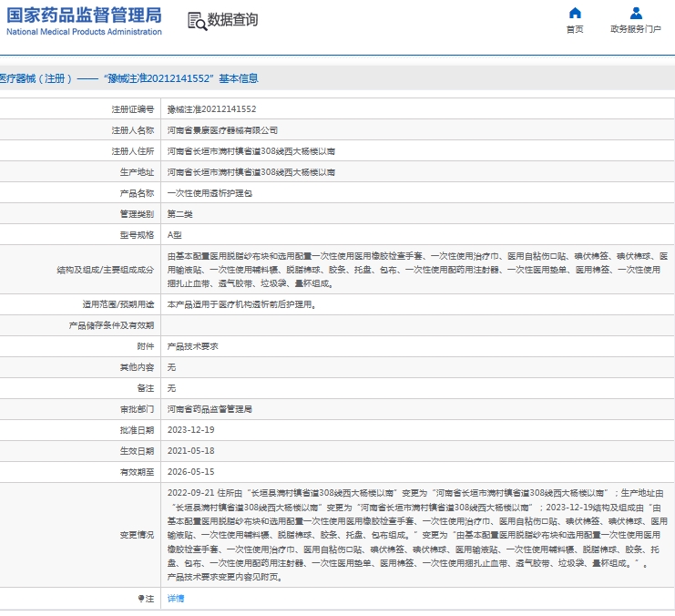Click the 结构及组成/主要组成成分 description text

point(417,270)
